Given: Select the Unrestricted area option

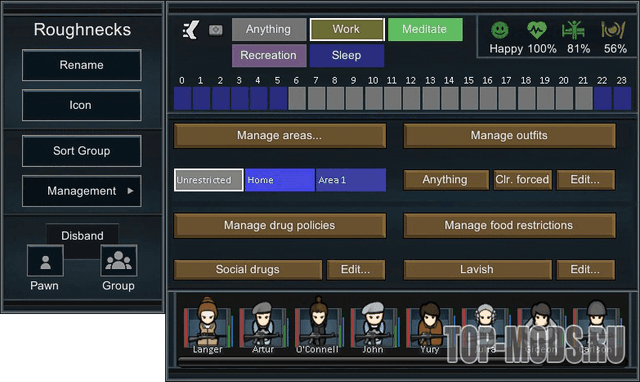Looking at the screenshot, I should (x=209, y=180).
